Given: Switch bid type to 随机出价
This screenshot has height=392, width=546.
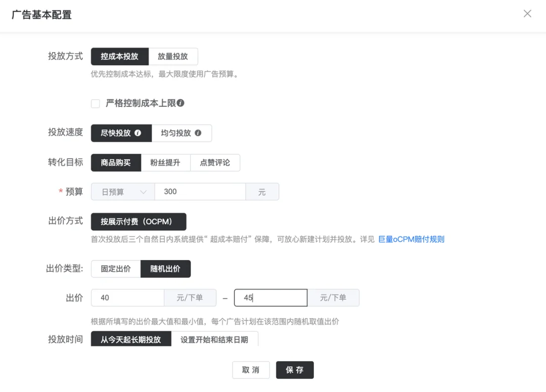Looking at the screenshot, I should click(x=165, y=269).
